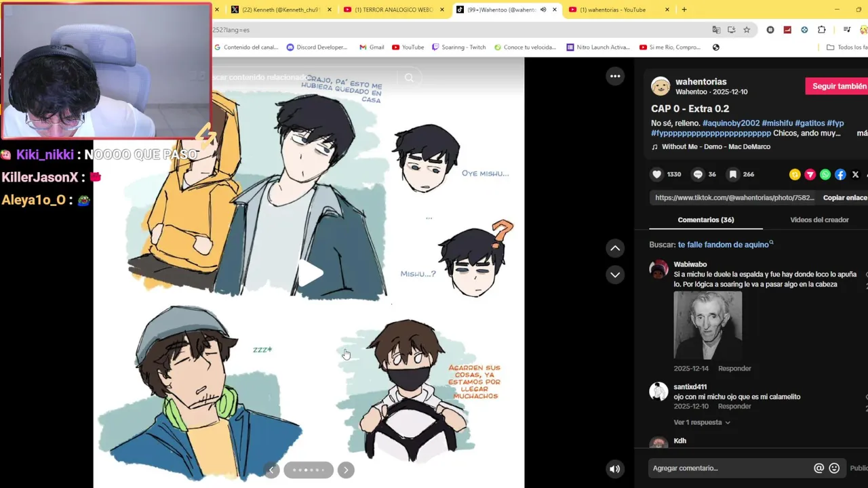Send to friends via red paper-plane icon
Image resolution: width=868 pixels, height=488 pixels.
pyautogui.click(x=810, y=174)
